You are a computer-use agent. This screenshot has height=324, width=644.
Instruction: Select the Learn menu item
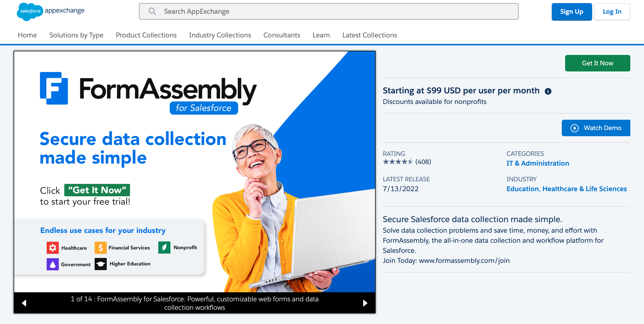(321, 35)
